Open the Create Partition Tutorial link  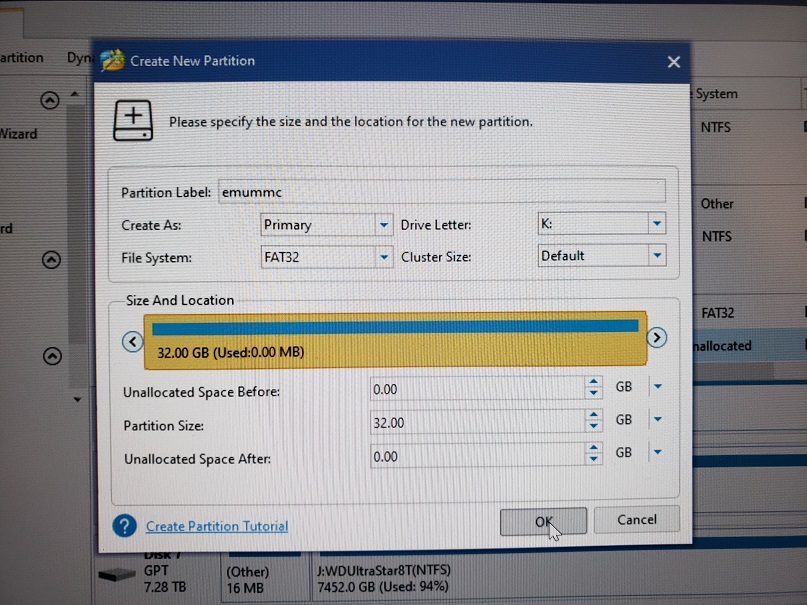click(x=217, y=526)
